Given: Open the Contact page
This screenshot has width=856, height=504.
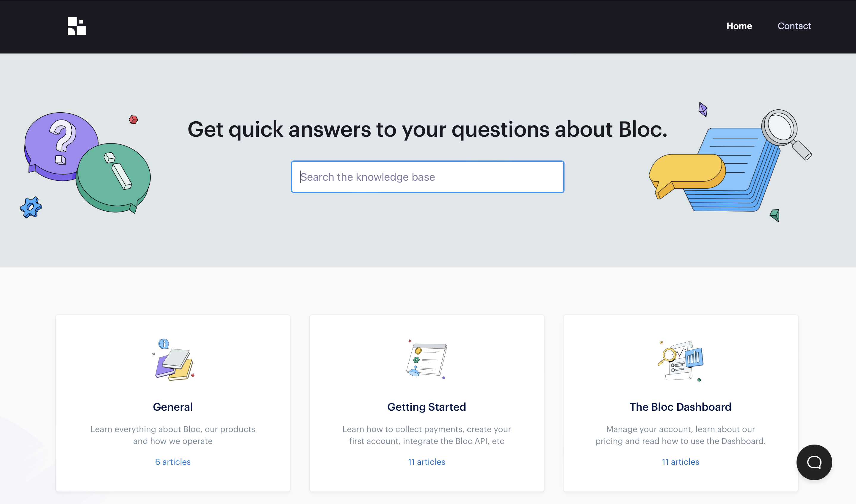Looking at the screenshot, I should [794, 26].
